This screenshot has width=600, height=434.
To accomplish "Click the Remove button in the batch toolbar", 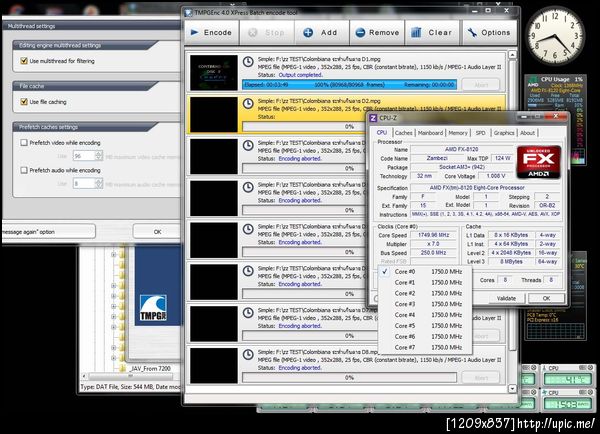I will coord(377,33).
